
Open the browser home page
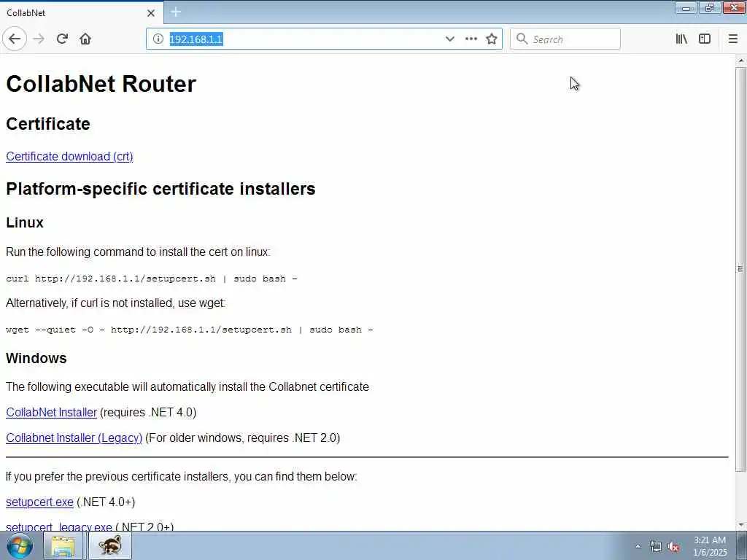tap(85, 39)
